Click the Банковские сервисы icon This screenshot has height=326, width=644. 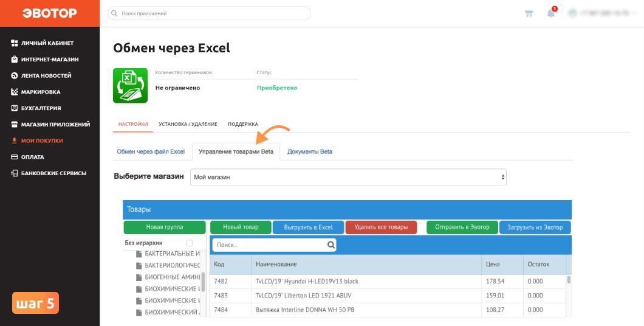click(x=14, y=173)
